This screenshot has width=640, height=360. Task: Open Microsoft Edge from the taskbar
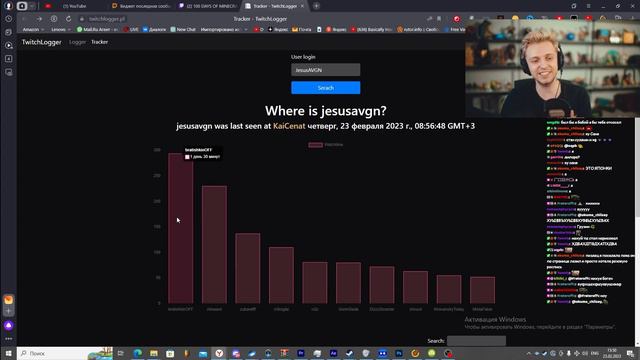[138, 353]
